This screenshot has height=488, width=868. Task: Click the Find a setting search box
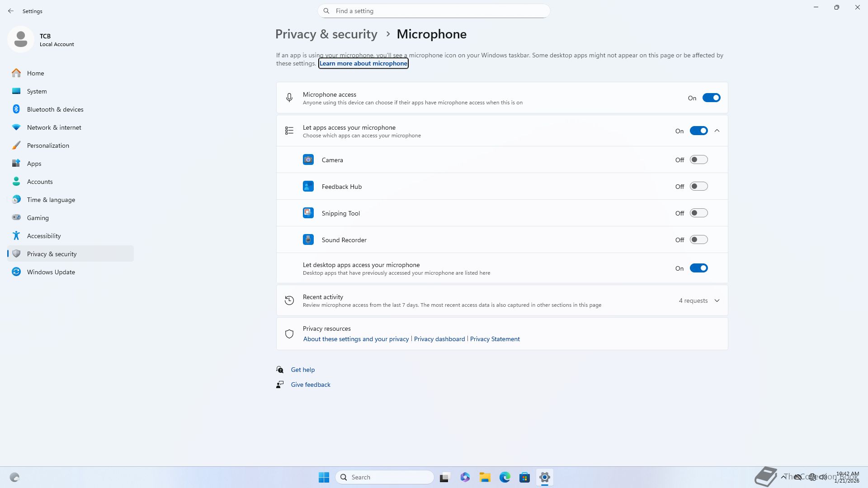tap(434, 11)
